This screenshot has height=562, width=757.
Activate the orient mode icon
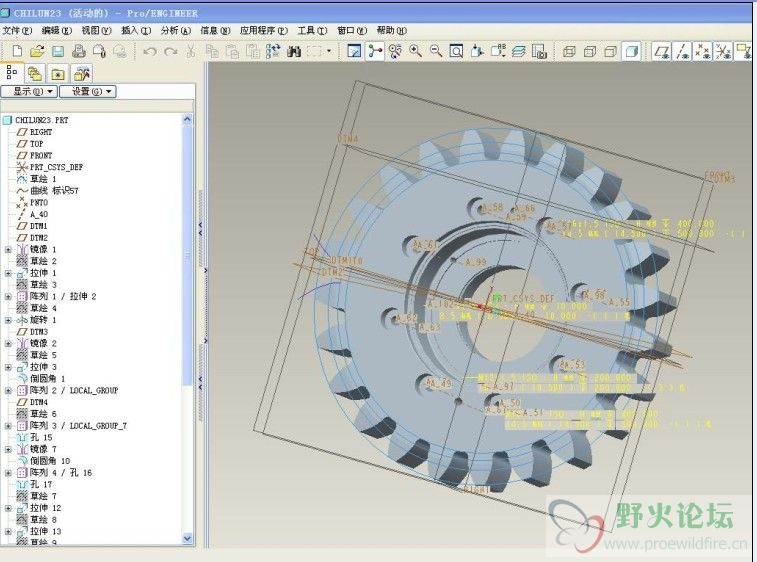pyautogui.click(x=395, y=51)
